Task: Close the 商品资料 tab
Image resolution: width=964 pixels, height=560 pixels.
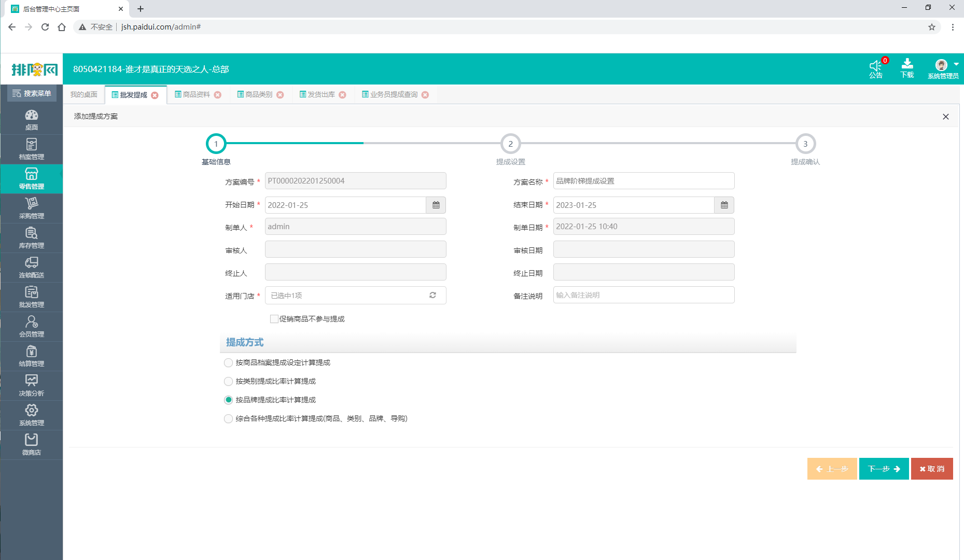Action: [218, 95]
